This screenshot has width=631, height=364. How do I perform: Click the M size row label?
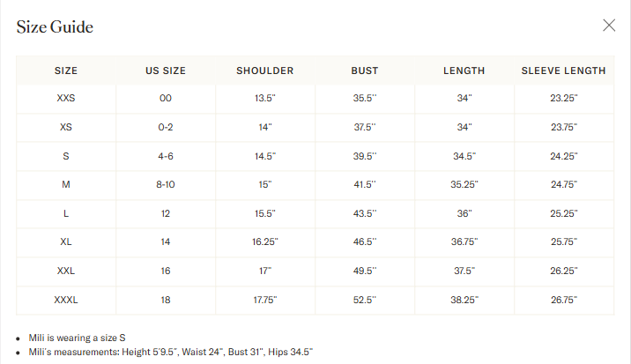click(x=66, y=185)
